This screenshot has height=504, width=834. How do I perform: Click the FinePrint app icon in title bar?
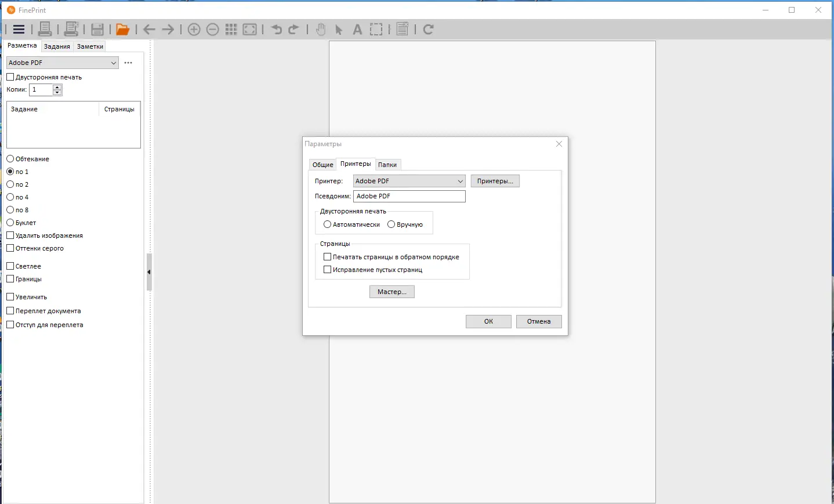point(11,10)
